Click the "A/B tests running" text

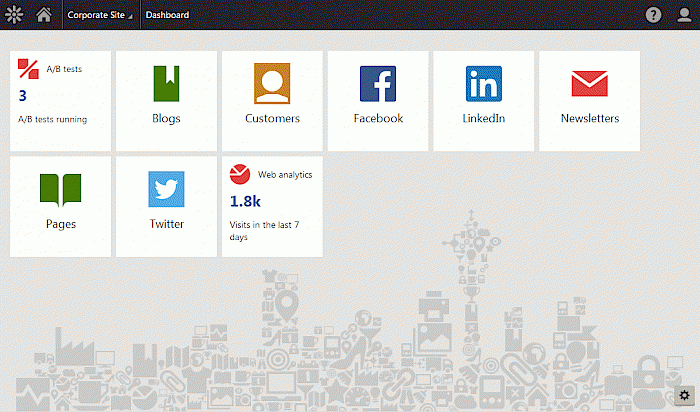tap(52, 119)
